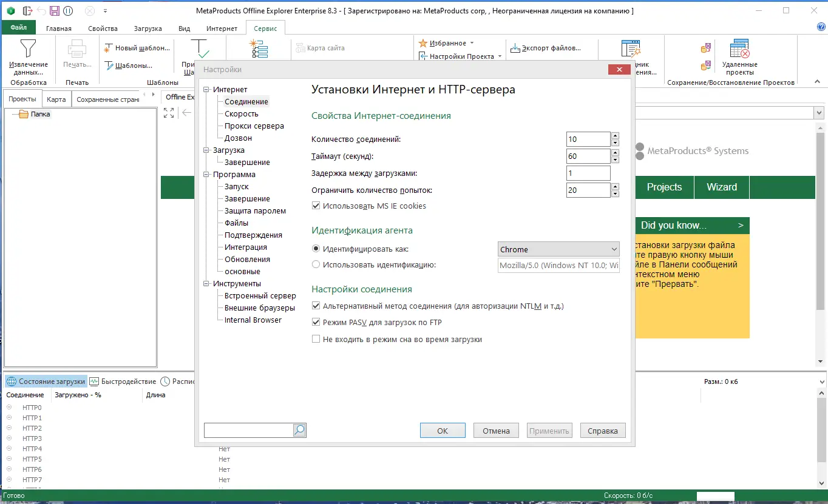
Task: Collapse the Загрузка tree node
Action: click(208, 150)
